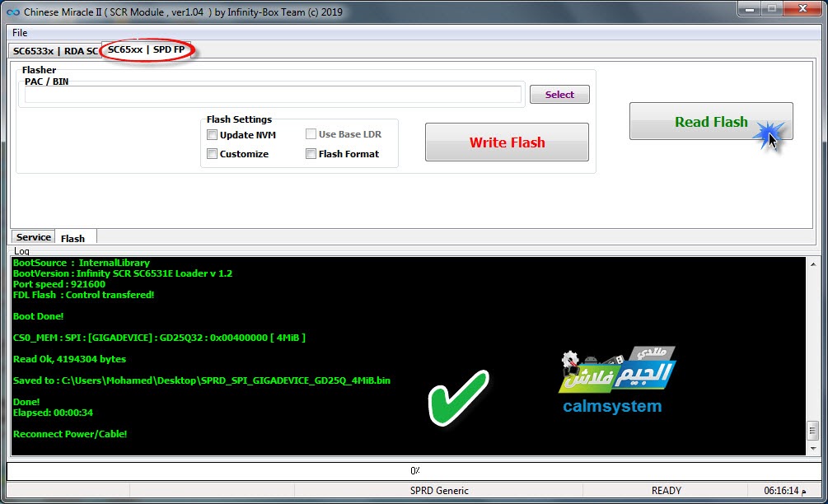Select the SC65xx | SPD FP tab

(x=147, y=49)
